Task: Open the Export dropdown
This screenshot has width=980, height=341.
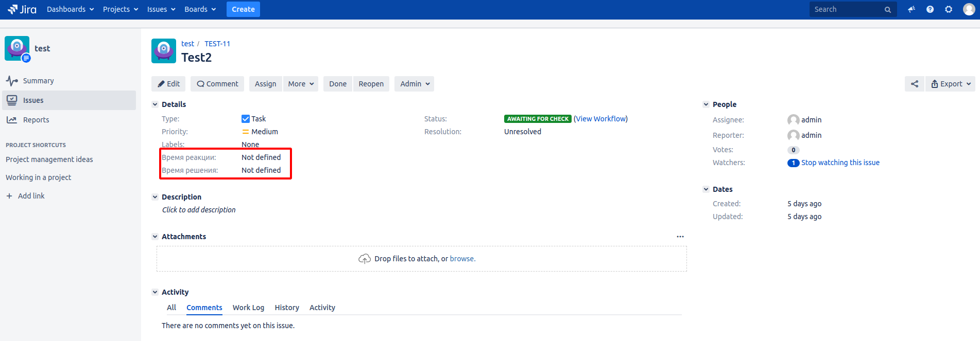Action: pyautogui.click(x=951, y=84)
